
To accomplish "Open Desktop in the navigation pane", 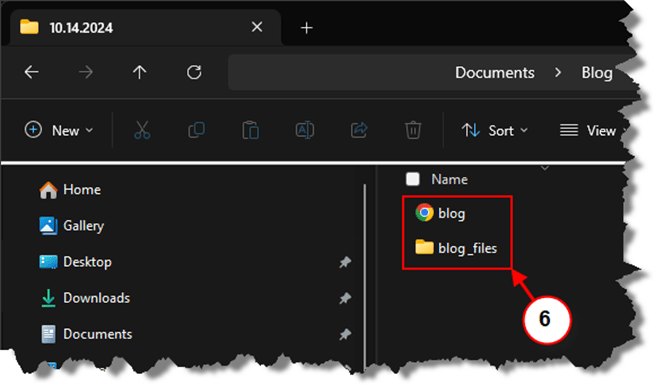I will click(75, 262).
